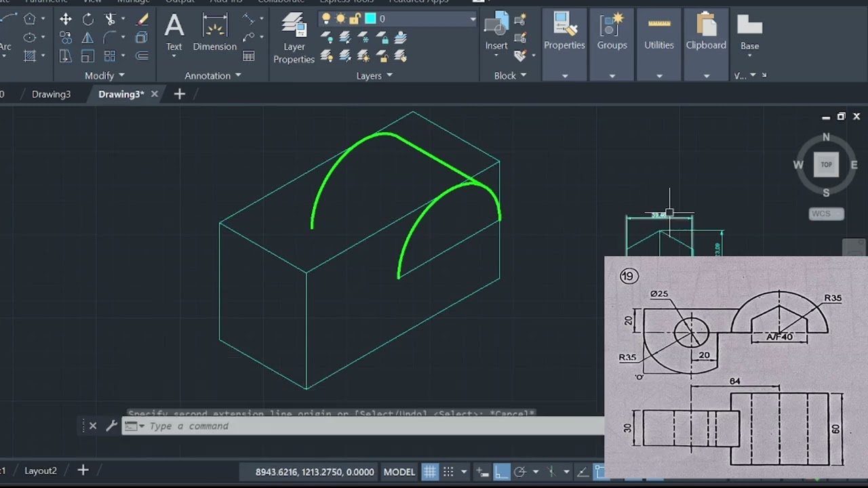The height and width of the screenshot is (488, 868).
Task: Toggle dynamic input in status bar
Action: [482, 472]
